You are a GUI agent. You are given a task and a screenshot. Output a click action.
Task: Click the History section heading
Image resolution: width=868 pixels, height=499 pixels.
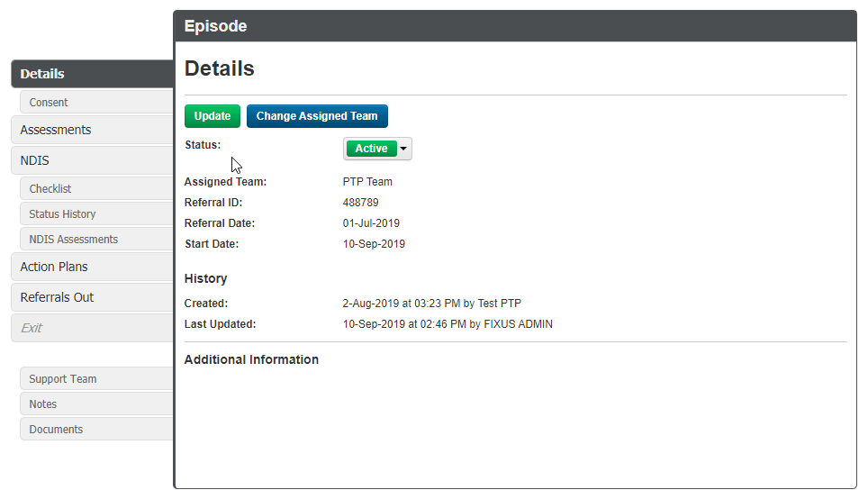tap(205, 278)
